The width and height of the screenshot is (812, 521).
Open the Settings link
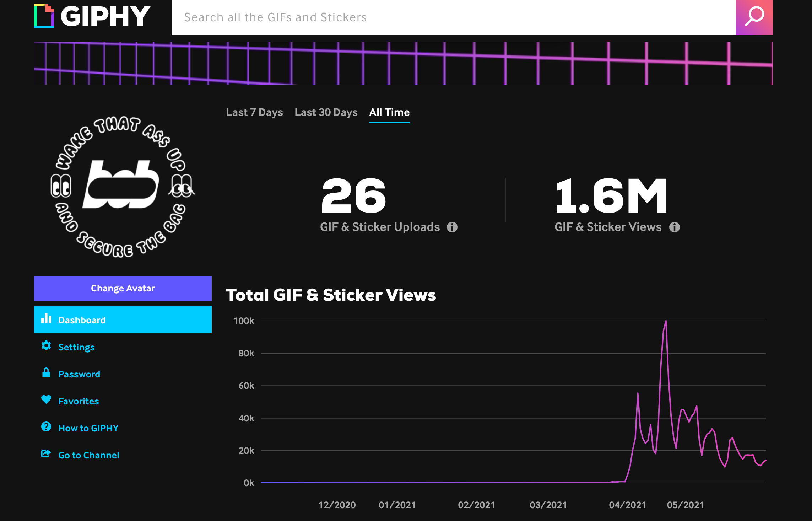(76, 347)
